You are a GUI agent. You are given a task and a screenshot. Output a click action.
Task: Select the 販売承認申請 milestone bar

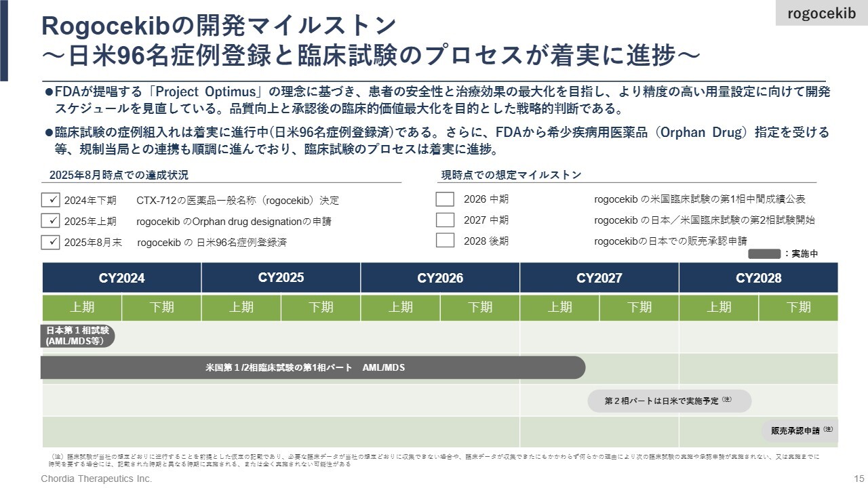tap(800, 430)
